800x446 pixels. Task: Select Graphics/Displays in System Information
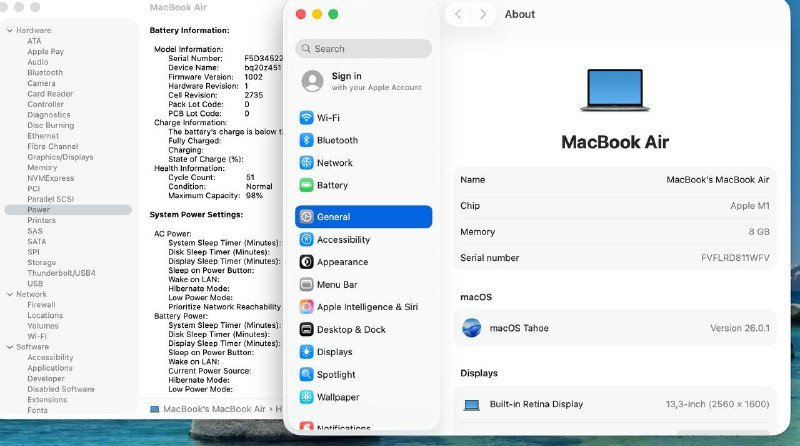(60, 157)
